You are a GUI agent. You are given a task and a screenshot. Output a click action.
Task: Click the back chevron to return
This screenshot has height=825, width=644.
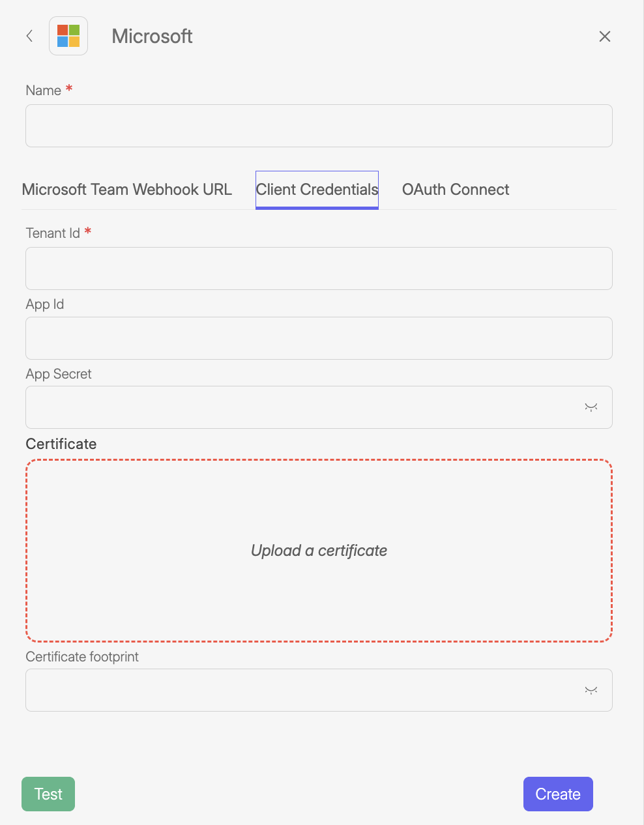point(29,36)
